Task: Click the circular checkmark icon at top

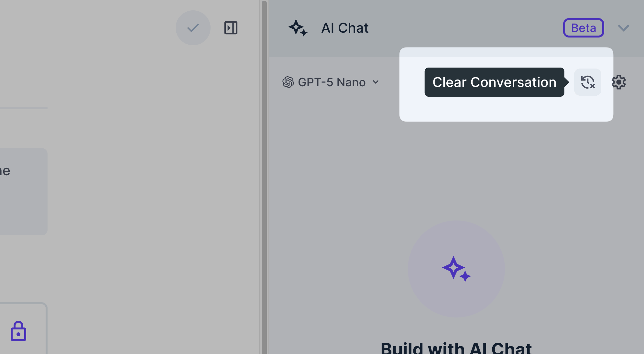Action: (x=193, y=28)
